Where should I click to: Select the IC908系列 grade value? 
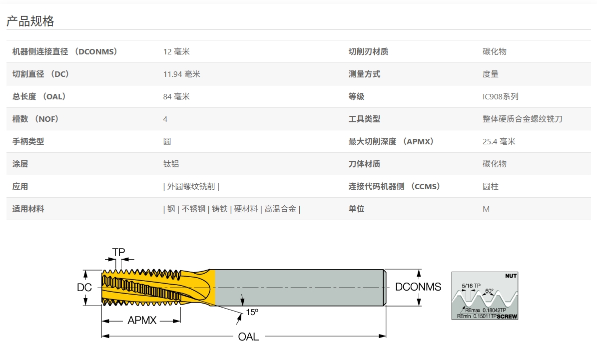point(501,96)
